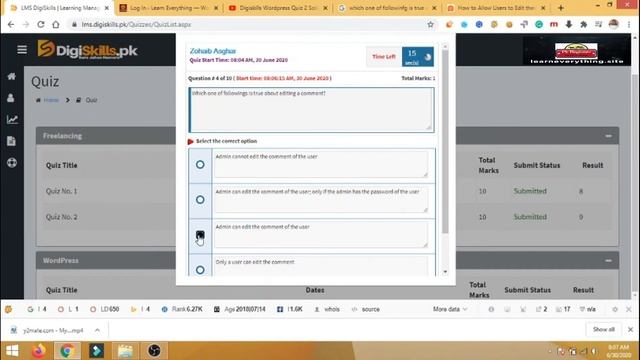
Task: Select 'Admin cannot edit the comment' option
Action: point(200,164)
